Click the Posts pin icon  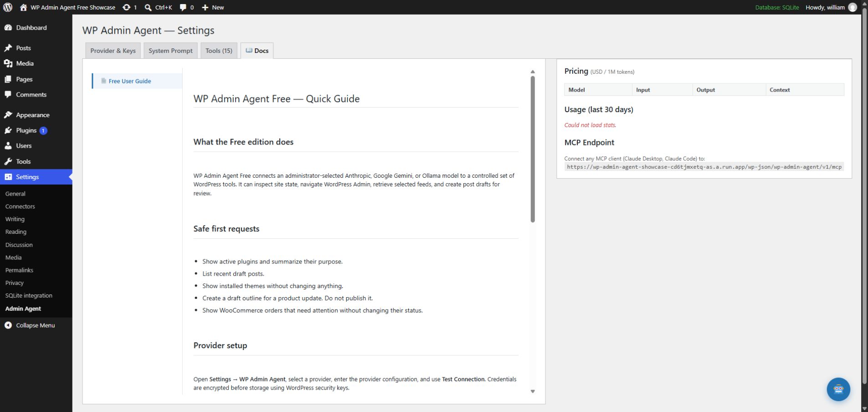point(8,48)
